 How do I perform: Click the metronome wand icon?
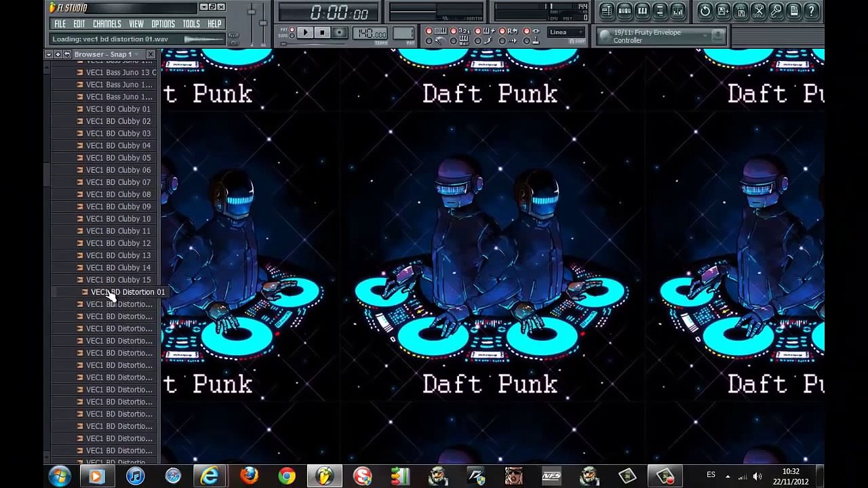click(441, 41)
